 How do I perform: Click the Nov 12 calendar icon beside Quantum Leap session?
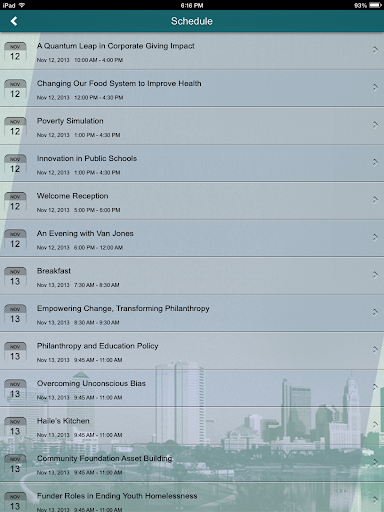15,52
